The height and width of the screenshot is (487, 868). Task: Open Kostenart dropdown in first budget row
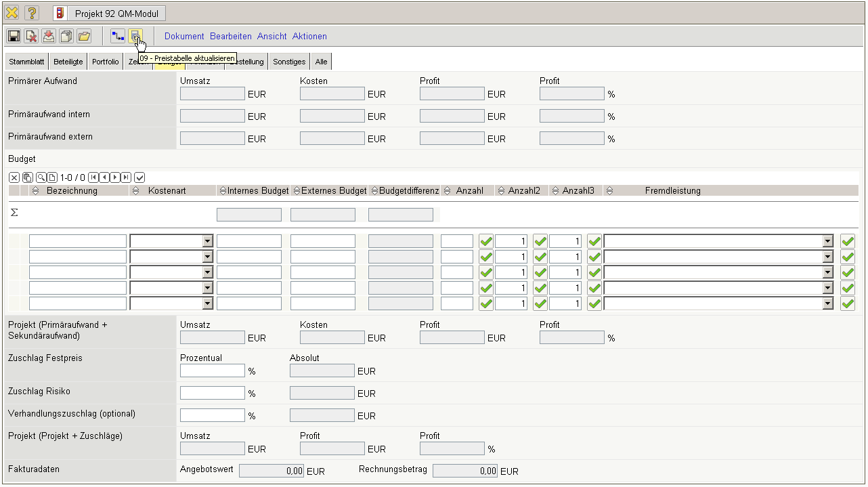click(x=207, y=241)
